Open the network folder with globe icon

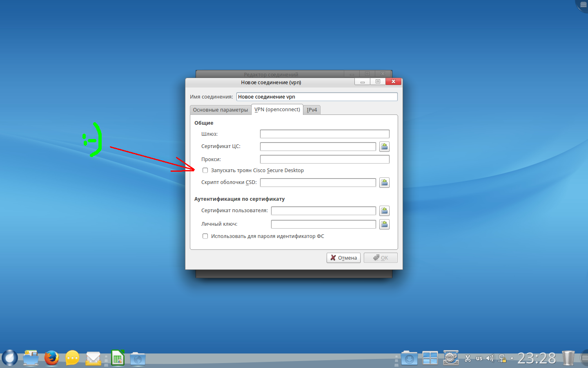tap(138, 359)
